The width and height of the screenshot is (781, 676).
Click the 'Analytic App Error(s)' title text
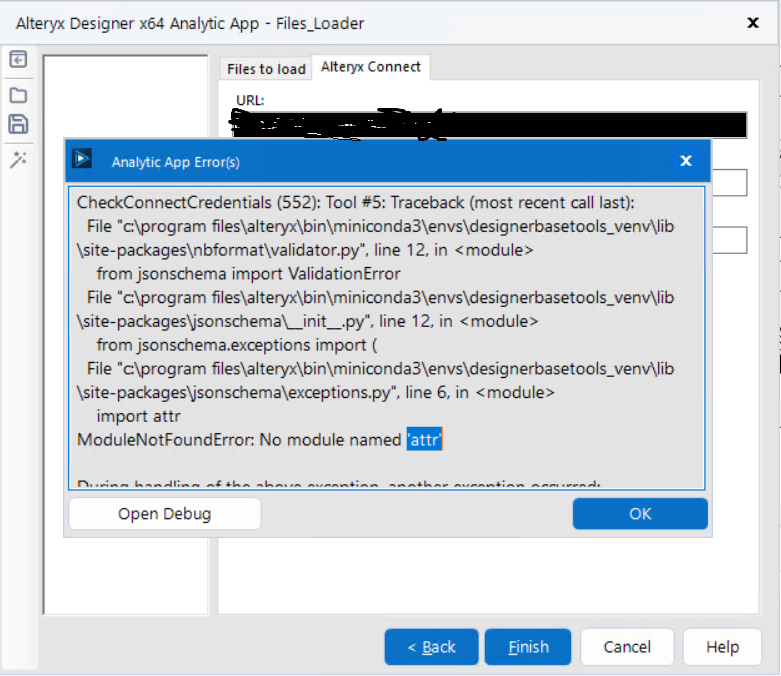coord(176,162)
